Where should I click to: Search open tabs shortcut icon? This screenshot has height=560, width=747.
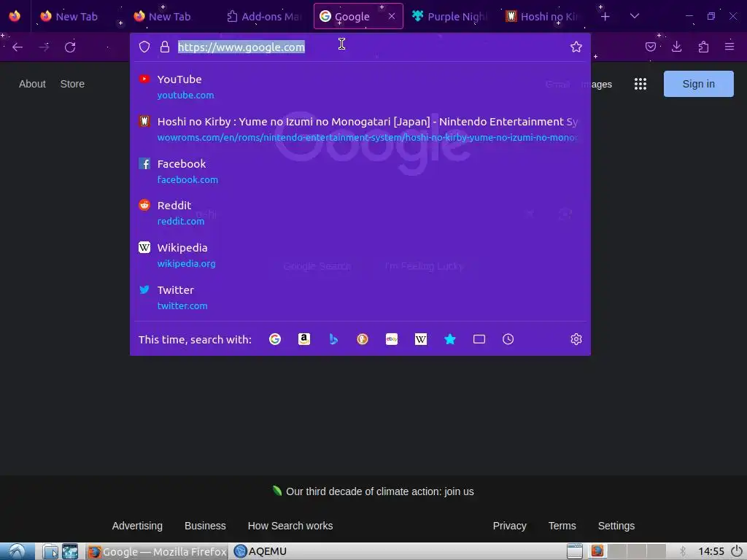tap(479, 339)
